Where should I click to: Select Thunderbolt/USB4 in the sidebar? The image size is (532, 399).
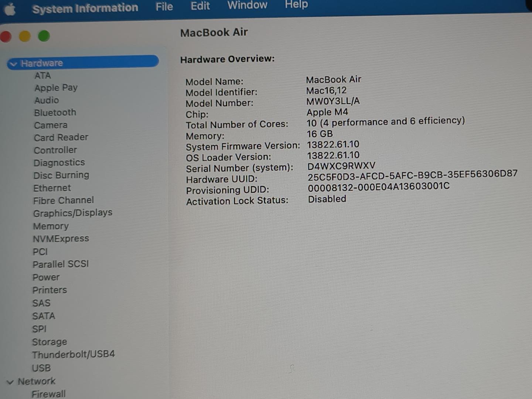[x=74, y=354]
